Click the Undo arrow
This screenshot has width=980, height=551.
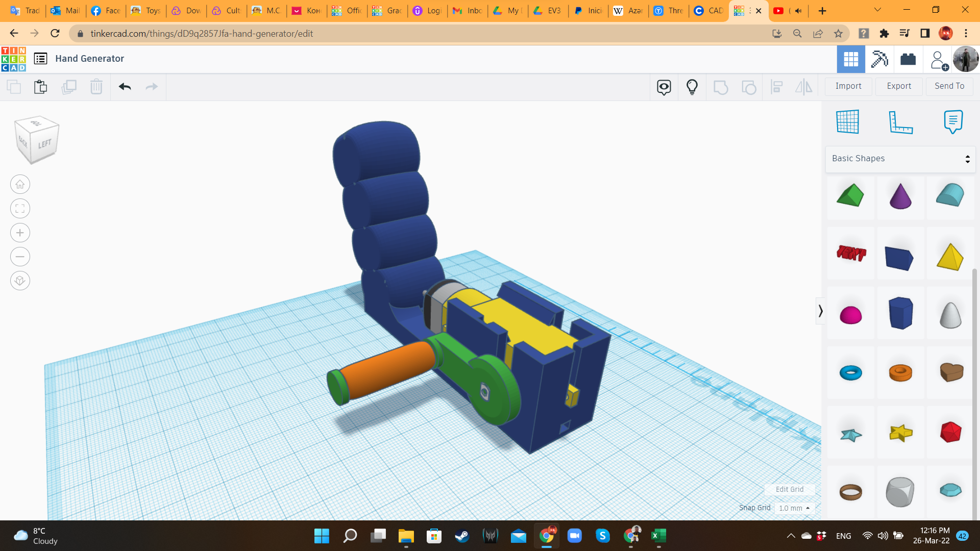click(x=125, y=87)
